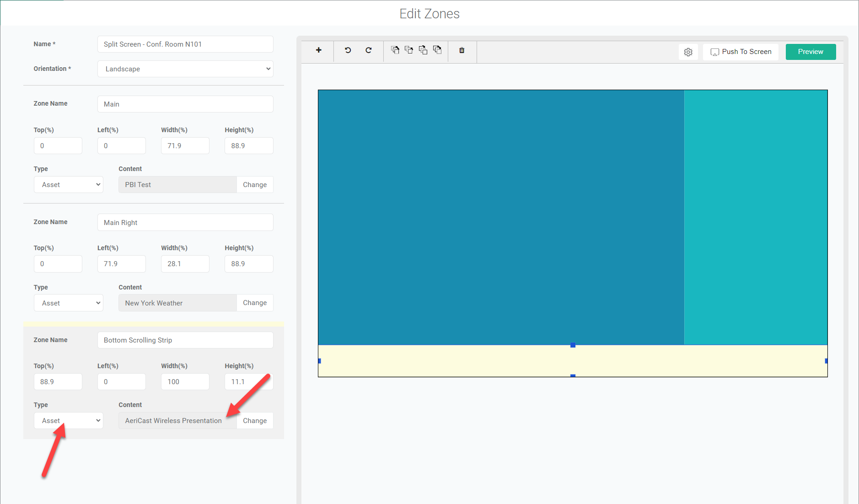The height and width of the screenshot is (504, 859).
Task: Change the AeriCast Wireless Presentation content
Action: 255,421
